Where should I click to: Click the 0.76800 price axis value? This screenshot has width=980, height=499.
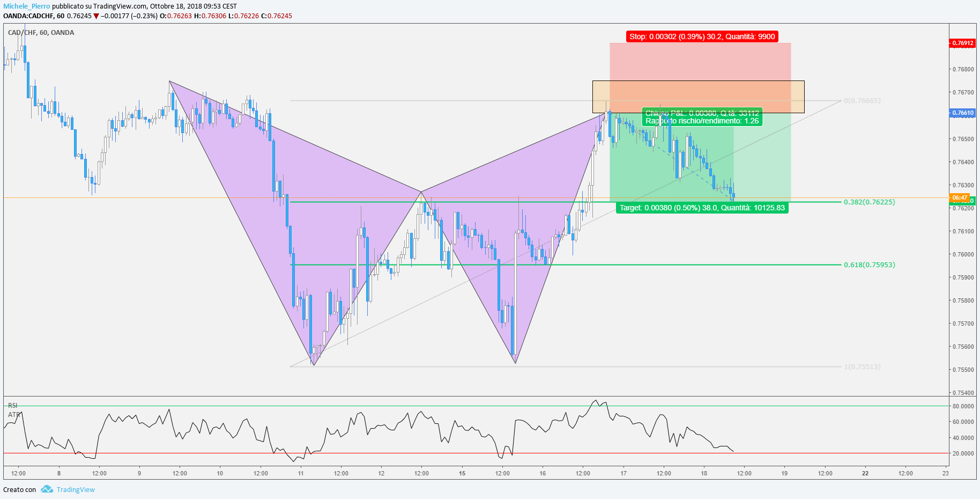pos(963,69)
